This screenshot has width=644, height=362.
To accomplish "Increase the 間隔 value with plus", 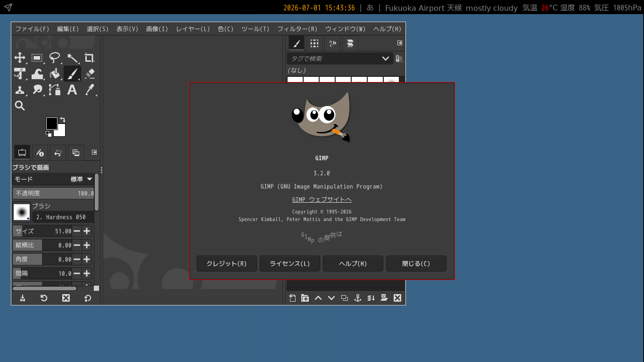I will (87, 273).
